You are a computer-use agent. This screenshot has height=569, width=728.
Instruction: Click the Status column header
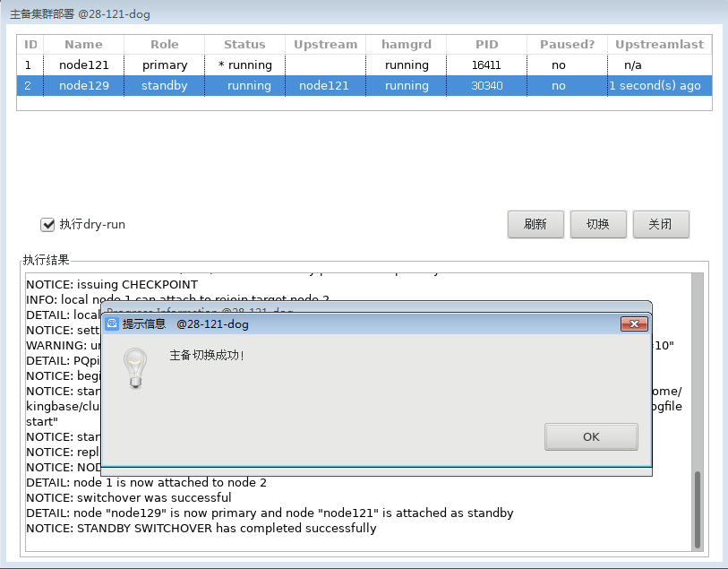244,45
